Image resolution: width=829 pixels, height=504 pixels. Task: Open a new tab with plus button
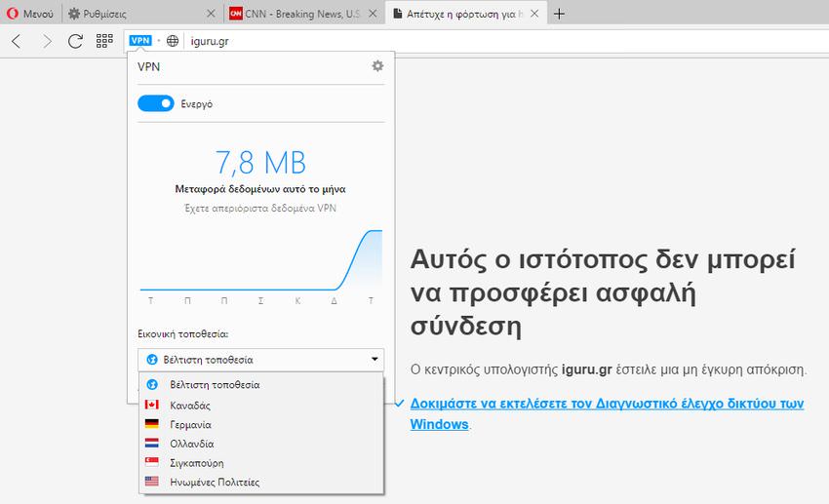559,14
